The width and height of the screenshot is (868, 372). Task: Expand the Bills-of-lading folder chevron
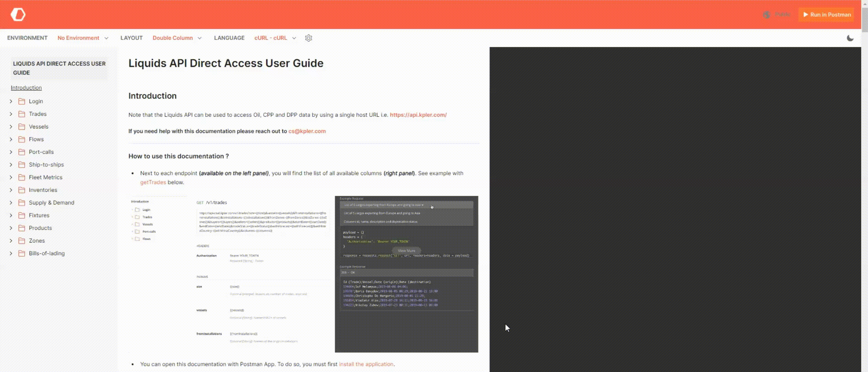click(x=11, y=254)
